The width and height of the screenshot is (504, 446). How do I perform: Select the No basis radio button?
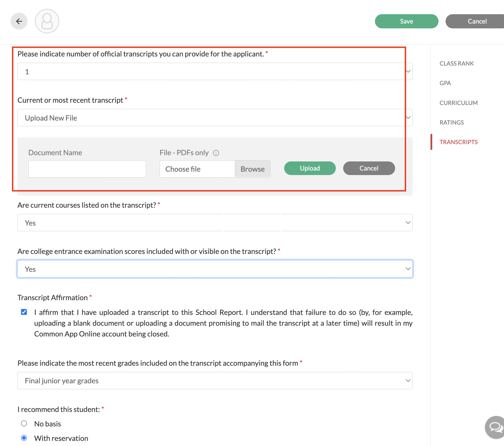pos(24,424)
